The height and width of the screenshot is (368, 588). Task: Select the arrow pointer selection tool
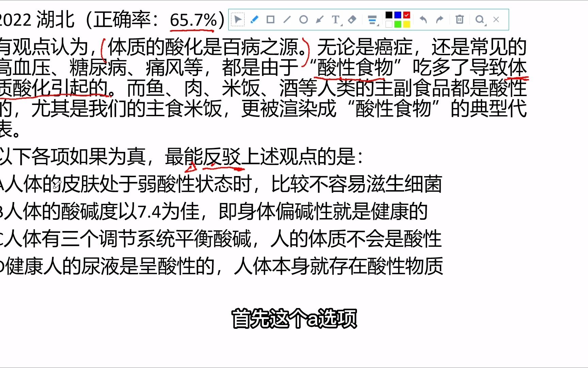point(238,19)
